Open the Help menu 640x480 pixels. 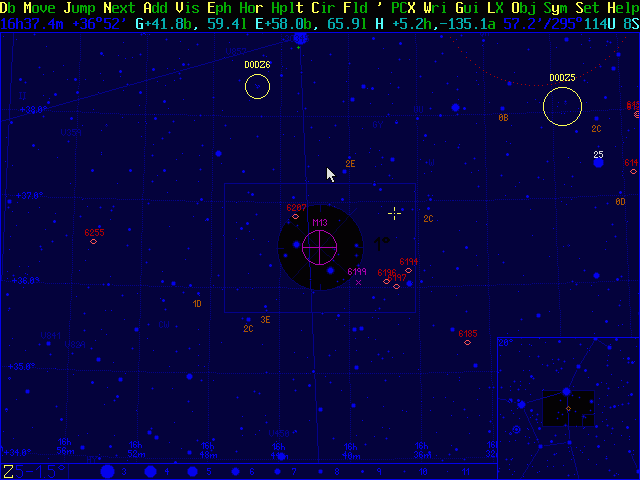tap(622, 7)
